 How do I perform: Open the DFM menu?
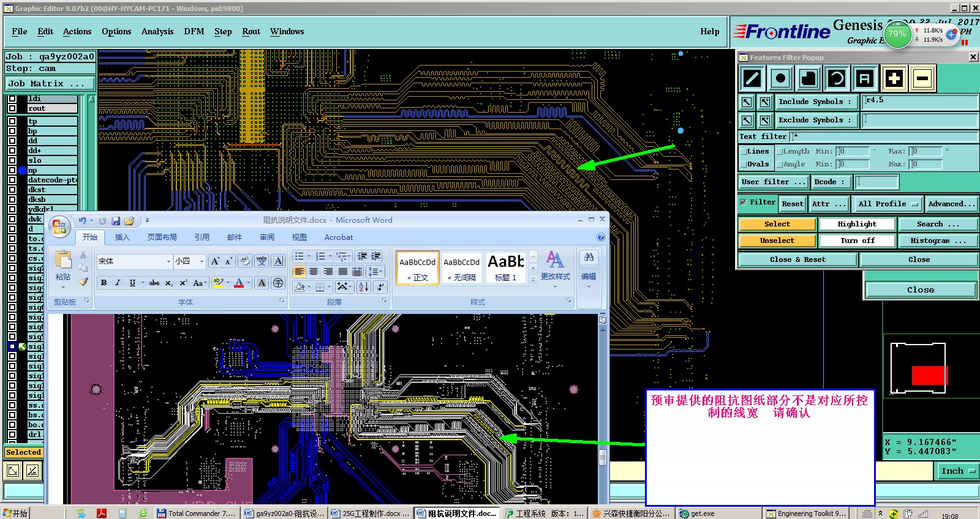(x=194, y=31)
